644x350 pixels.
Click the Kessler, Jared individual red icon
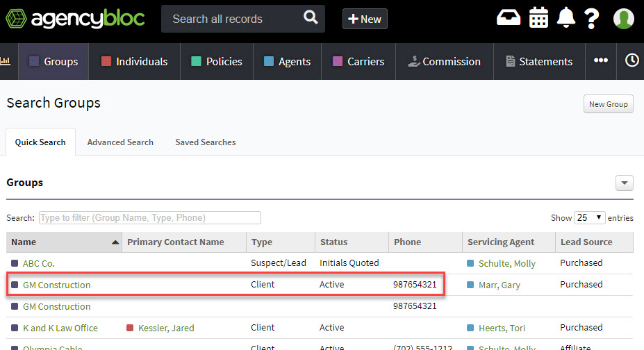(x=130, y=328)
